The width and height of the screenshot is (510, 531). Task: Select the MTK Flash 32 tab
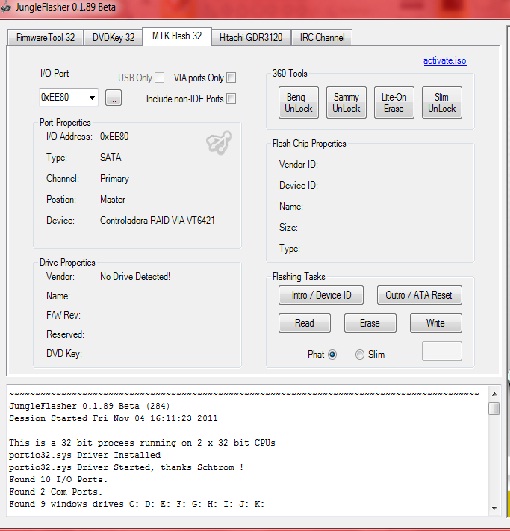[177, 36]
